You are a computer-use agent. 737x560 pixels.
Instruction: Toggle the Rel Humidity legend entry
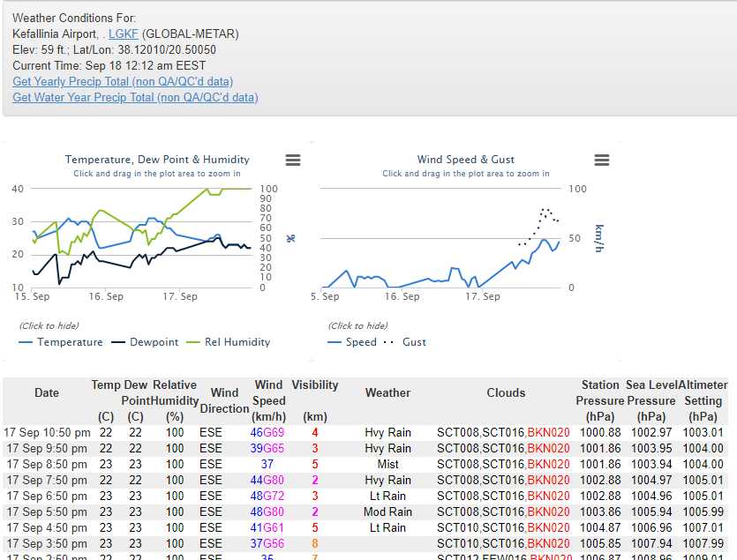pyautogui.click(x=229, y=342)
